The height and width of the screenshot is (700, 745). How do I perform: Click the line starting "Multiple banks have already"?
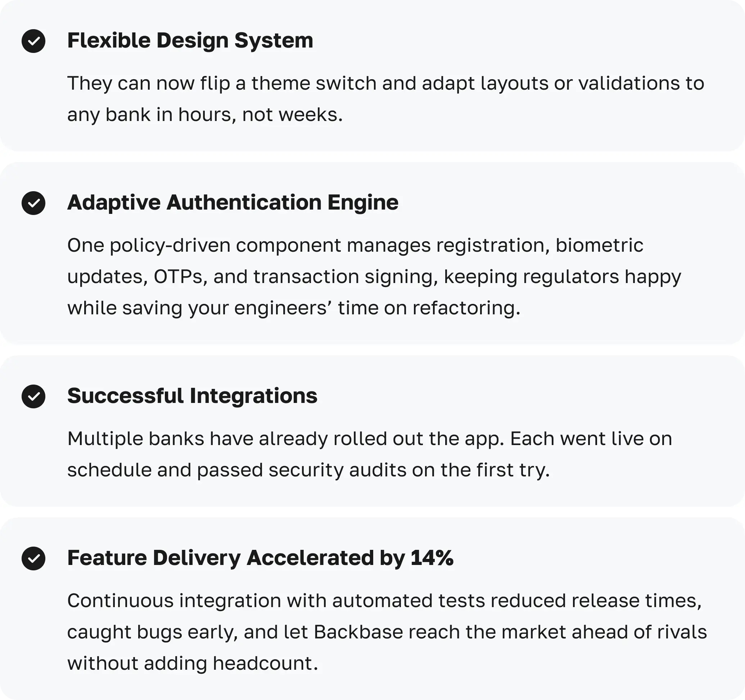pos(370,439)
